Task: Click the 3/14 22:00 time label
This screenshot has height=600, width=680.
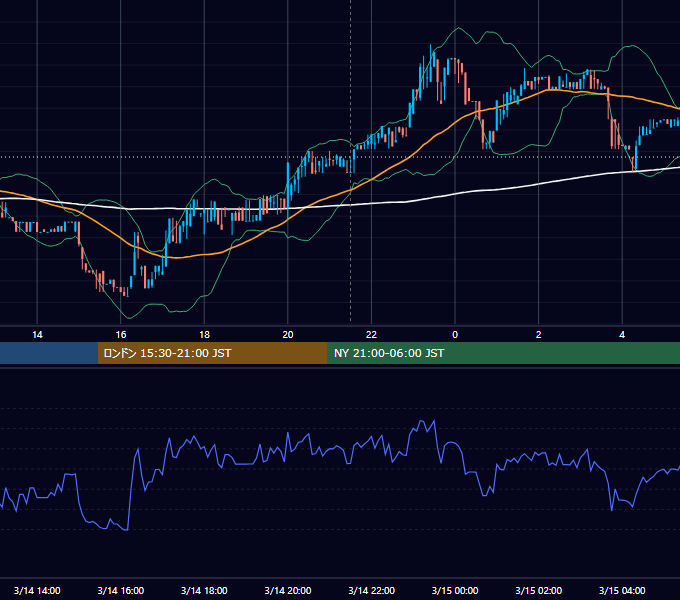Action: click(372, 590)
